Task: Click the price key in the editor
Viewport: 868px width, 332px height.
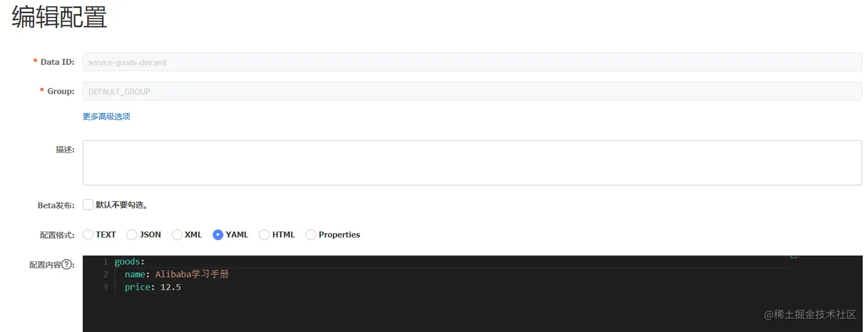Action: coord(138,287)
